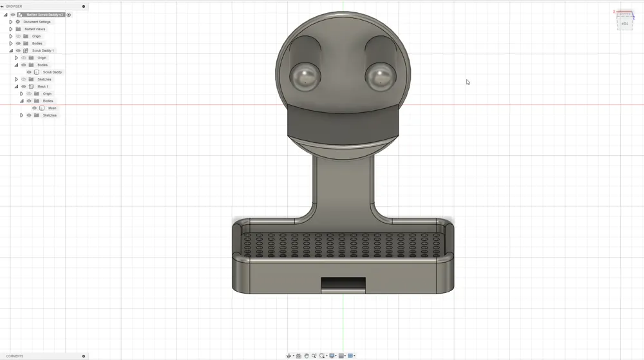Click the Orbit tool in navigation bar
644x360 pixels.
coord(289,356)
